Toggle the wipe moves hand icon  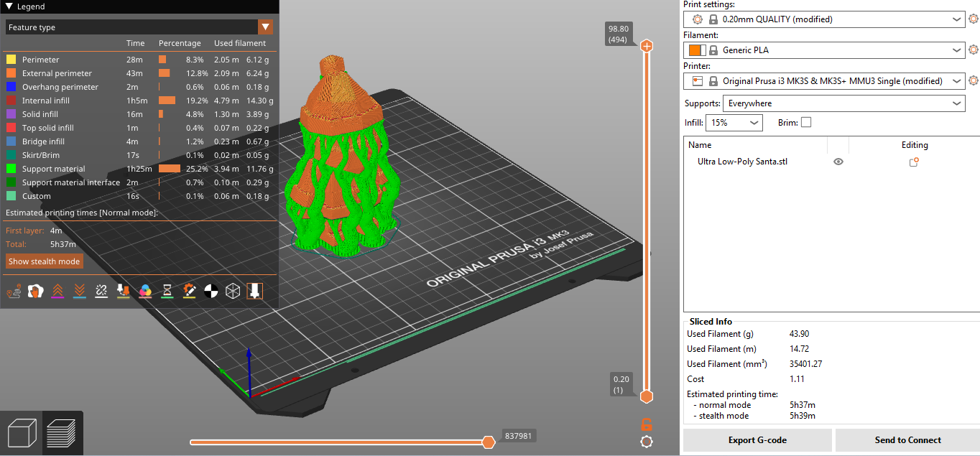tap(34, 291)
